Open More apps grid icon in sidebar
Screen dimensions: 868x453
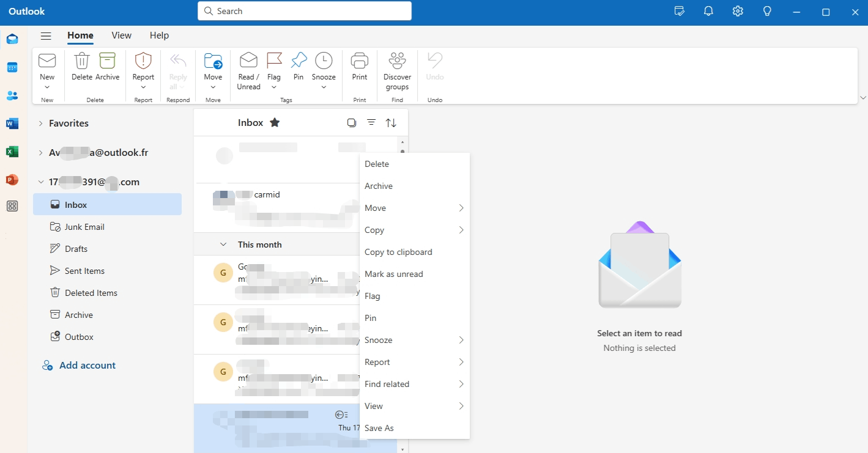(x=12, y=206)
